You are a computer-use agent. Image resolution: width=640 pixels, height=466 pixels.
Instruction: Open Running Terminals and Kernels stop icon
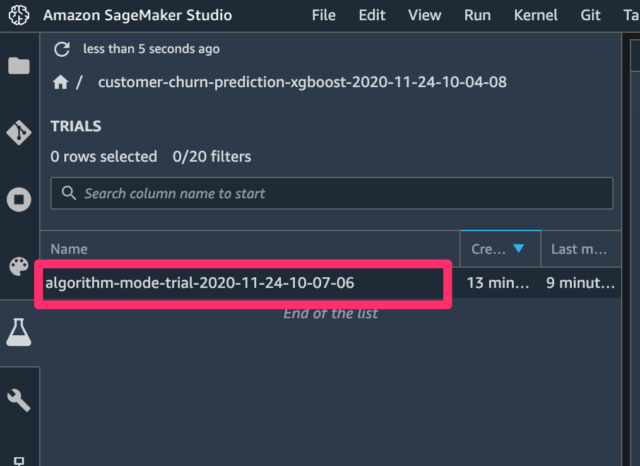pyautogui.click(x=19, y=200)
